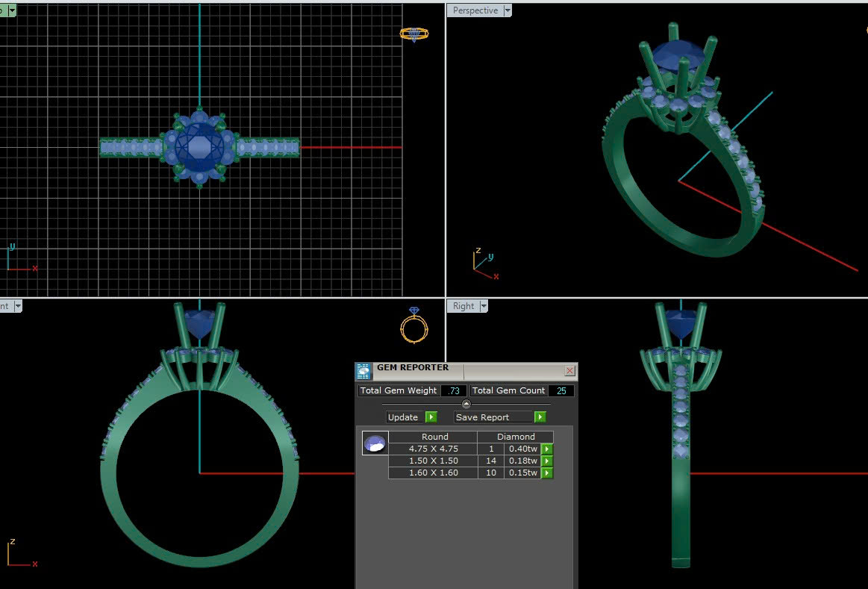Click the green arrow next to Update

point(431,417)
